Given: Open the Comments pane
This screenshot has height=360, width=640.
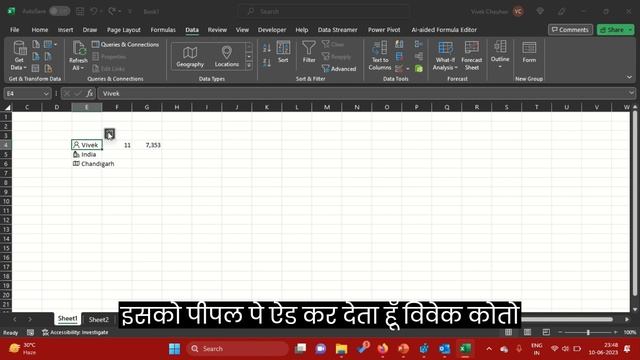Looking at the screenshot, I should pyautogui.click(x=570, y=30).
